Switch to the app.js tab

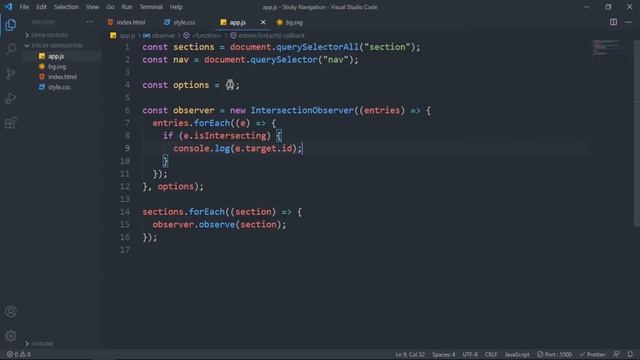point(237,22)
